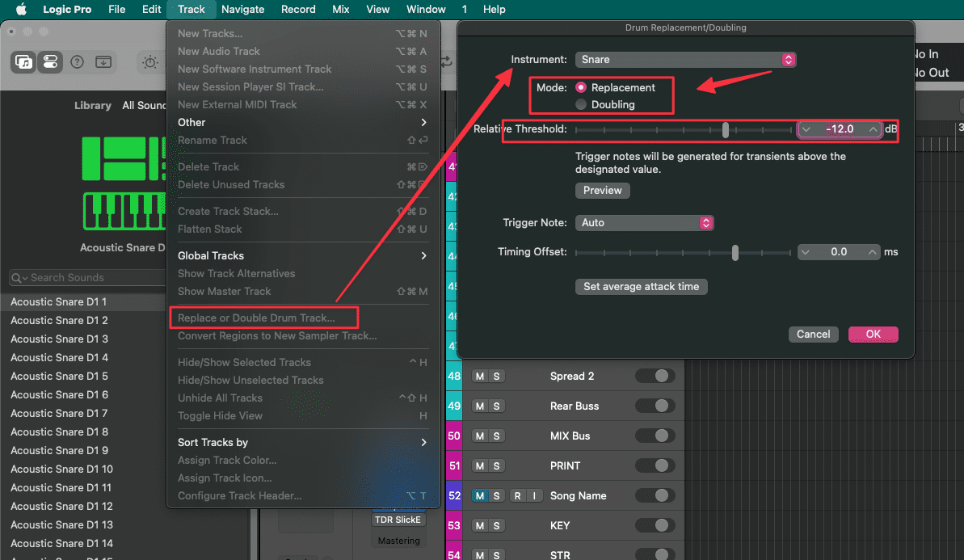Open the Apple menu
The width and height of the screenshot is (964, 560).
pos(22,10)
